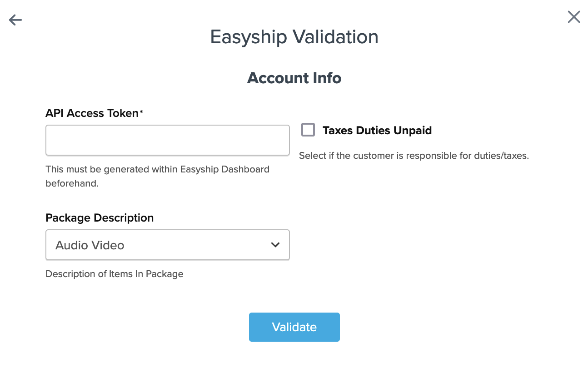Click the API Access Token label
Screen dimensions: 588x374
click(x=92, y=113)
